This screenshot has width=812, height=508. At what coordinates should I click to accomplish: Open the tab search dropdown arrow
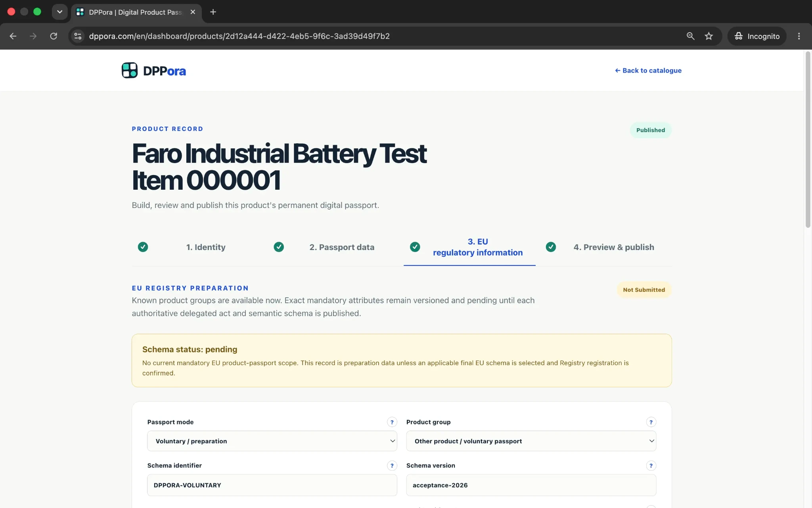coord(59,12)
